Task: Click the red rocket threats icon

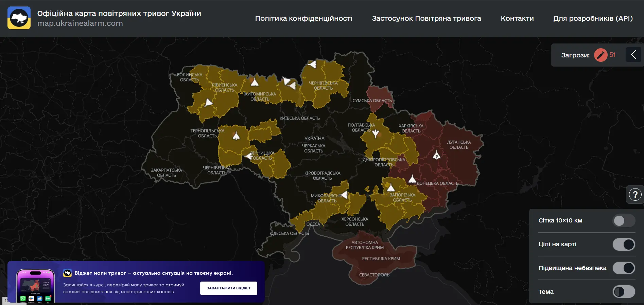Action: (x=601, y=55)
